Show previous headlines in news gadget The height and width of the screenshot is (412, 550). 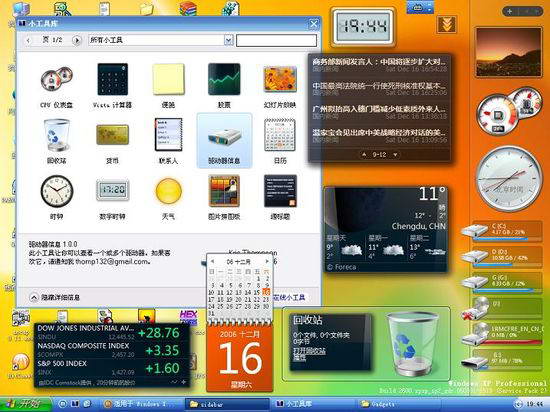pyautogui.click(x=364, y=154)
